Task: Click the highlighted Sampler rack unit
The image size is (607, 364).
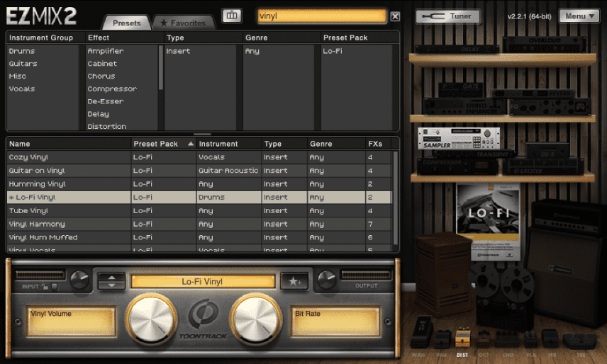Action: point(459,138)
